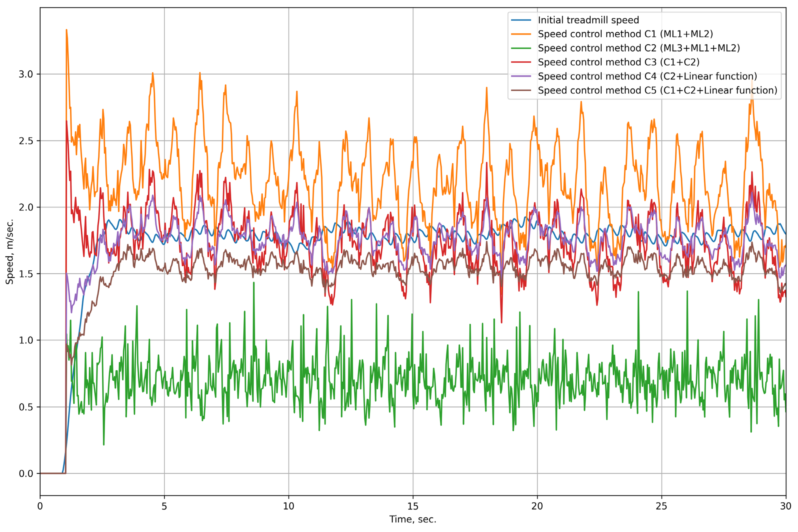Click the red C3 legend line sample
The image size is (798, 532).
[521, 63]
